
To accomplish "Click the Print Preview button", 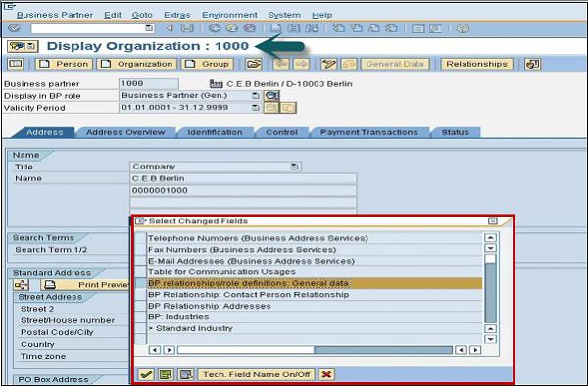I will coord(85,285).
